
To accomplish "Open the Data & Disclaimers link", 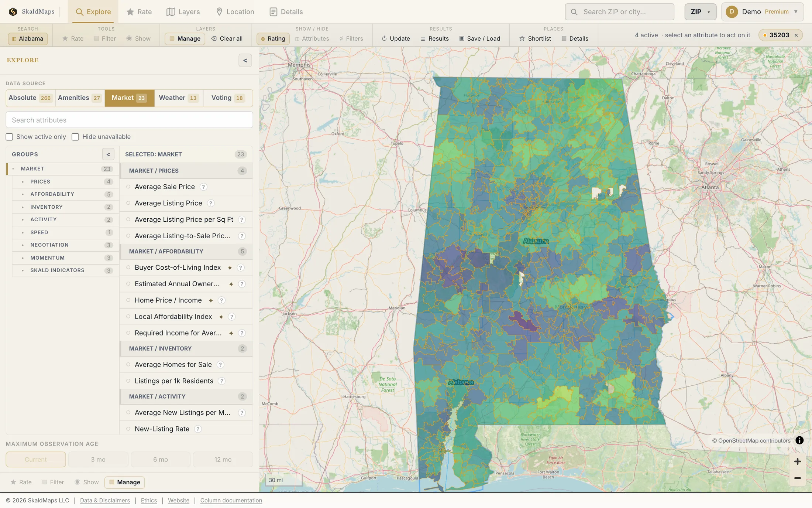I will click(x=105, y=501).
